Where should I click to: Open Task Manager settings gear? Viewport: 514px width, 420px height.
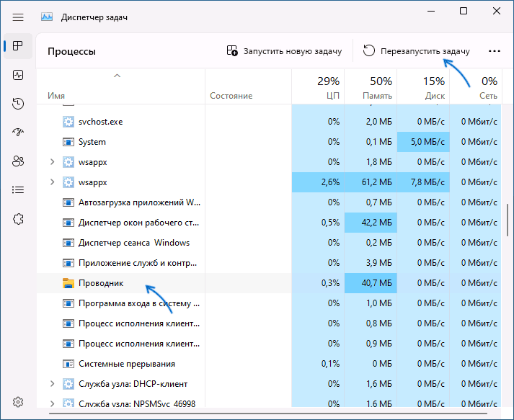coord(18,402)
